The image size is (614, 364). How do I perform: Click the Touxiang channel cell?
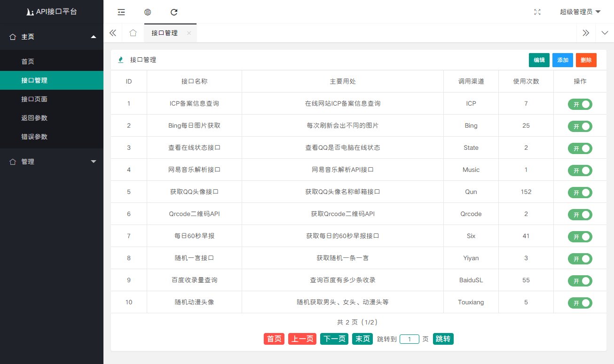(471, 302)
